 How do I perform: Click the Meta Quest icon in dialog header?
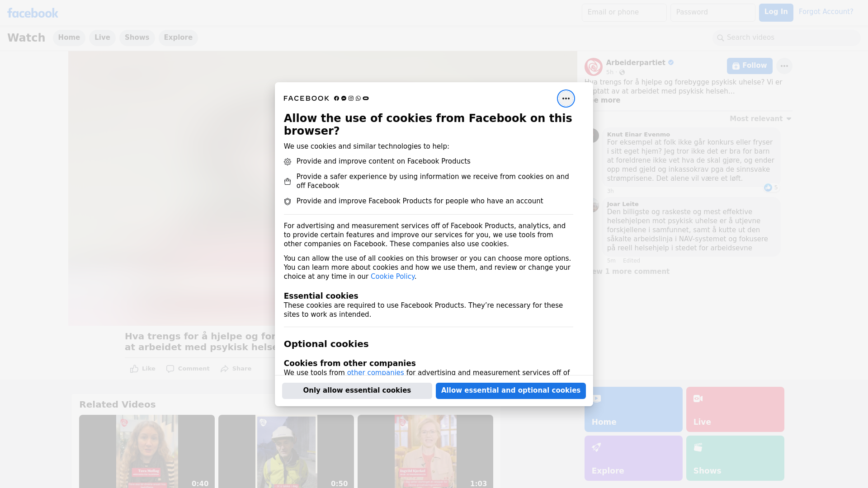click(x=366, y=99)
